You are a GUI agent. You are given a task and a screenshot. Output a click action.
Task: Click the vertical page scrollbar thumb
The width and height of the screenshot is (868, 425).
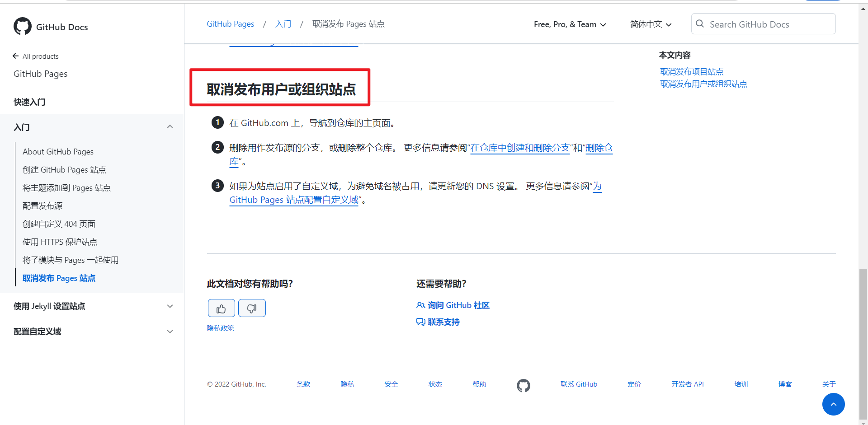(x=863, y=343)
